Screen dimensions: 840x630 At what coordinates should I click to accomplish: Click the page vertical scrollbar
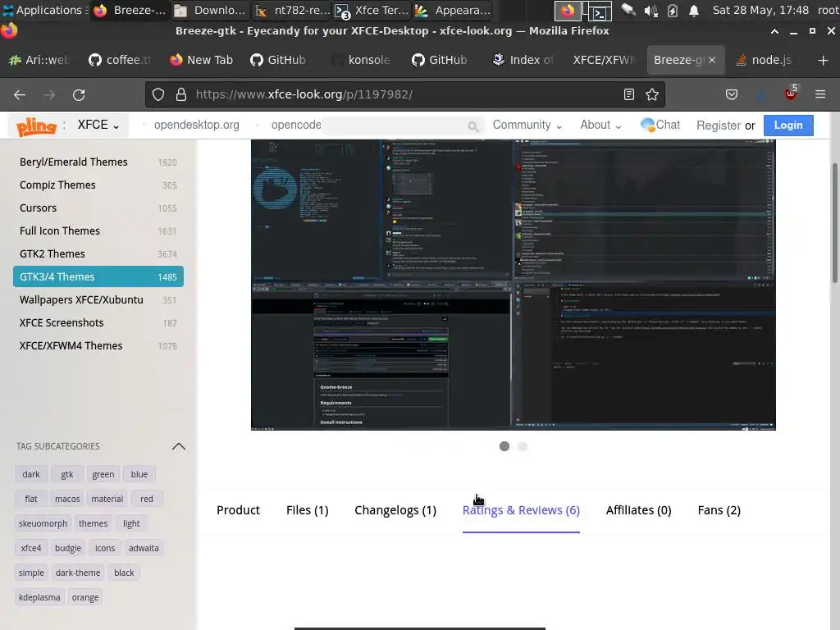coord(834,222)
